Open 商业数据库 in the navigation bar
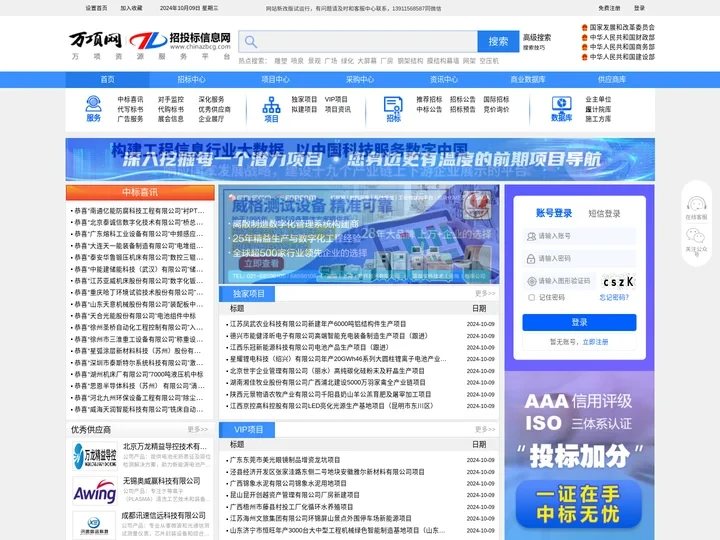Image resolution: width=720 pixels, height=540 pixels. [x=528, y=79]
